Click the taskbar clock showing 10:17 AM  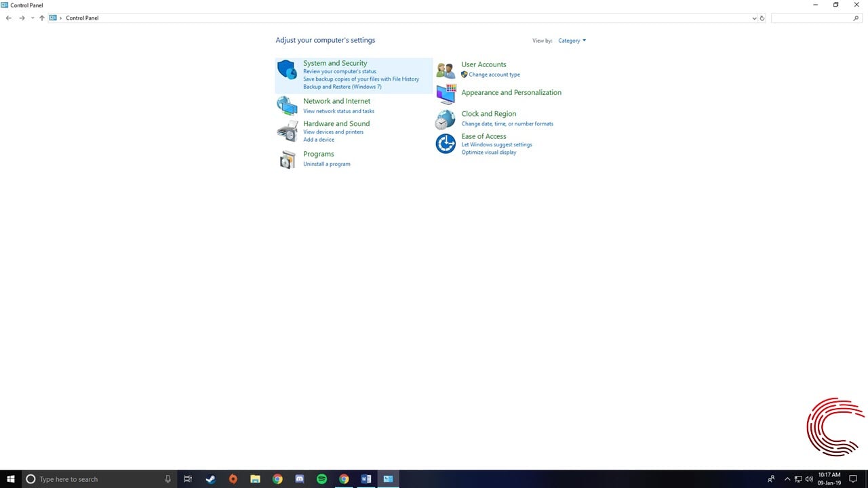pyautogui.click(x=829, y=479)
